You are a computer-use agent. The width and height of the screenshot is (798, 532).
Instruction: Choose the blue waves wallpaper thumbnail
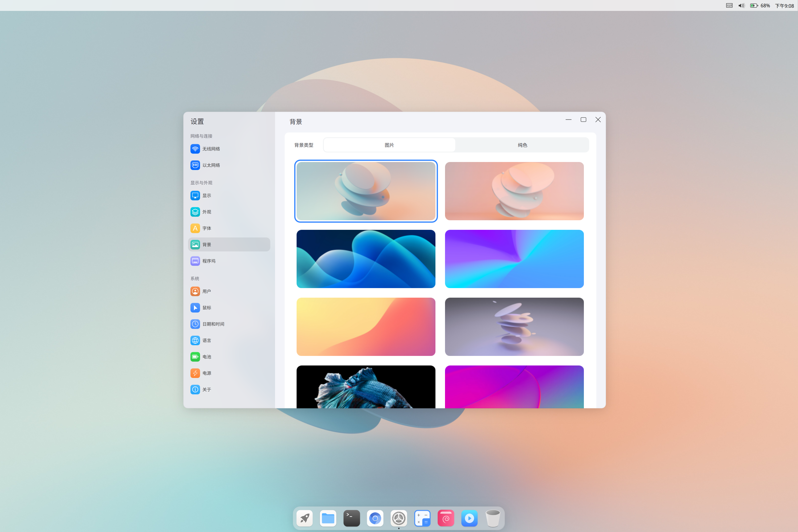(x=366, y=259)
